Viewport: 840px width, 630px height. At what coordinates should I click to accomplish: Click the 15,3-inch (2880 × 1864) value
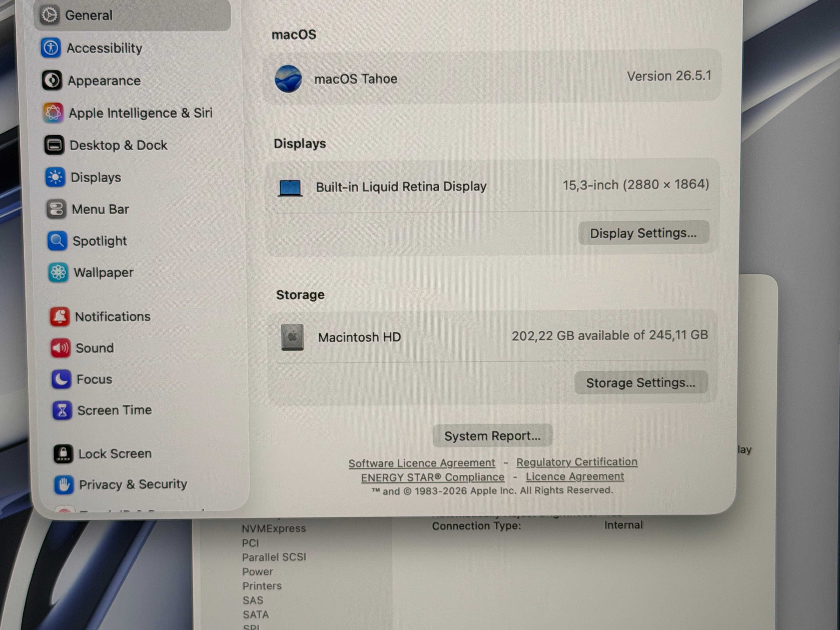tap(636, 185)
